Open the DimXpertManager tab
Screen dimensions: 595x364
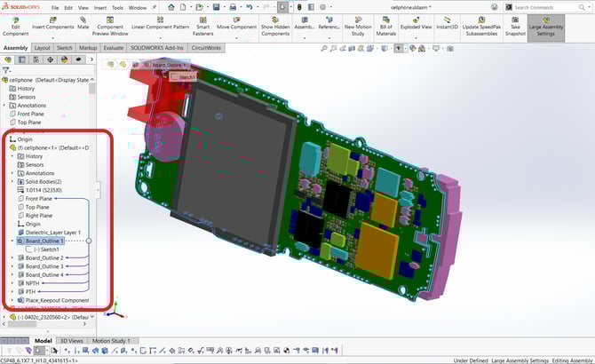coord(50,59)
